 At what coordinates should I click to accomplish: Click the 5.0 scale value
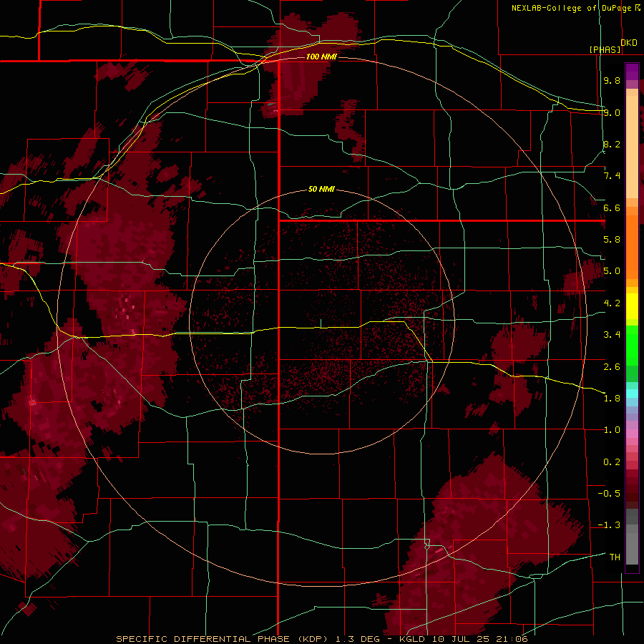point(612,271)
